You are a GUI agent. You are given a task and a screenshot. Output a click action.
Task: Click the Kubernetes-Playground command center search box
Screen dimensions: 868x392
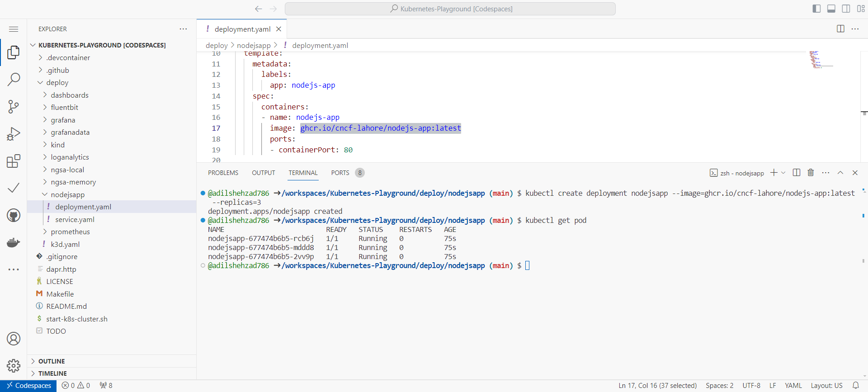(450, 9)
